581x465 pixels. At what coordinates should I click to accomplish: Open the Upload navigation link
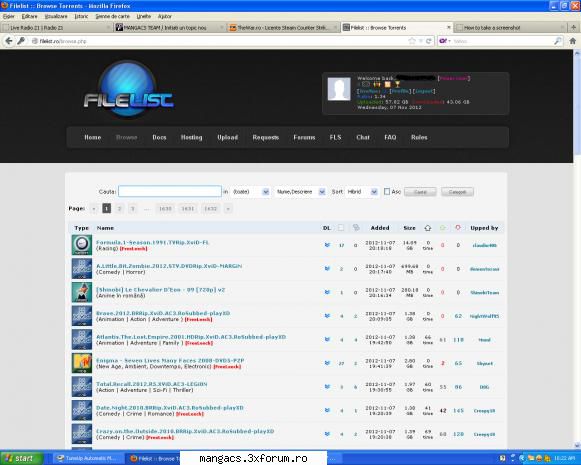[228, 137]
